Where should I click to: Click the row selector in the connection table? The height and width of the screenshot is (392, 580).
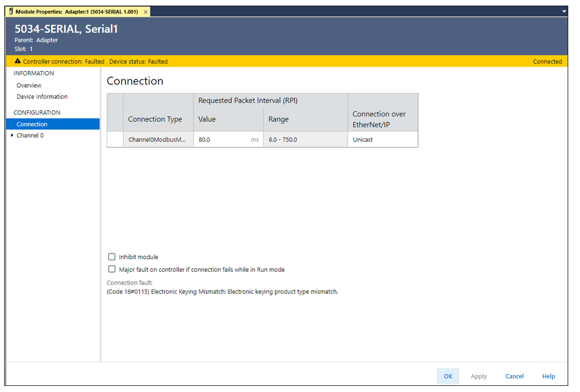[115, 139]
